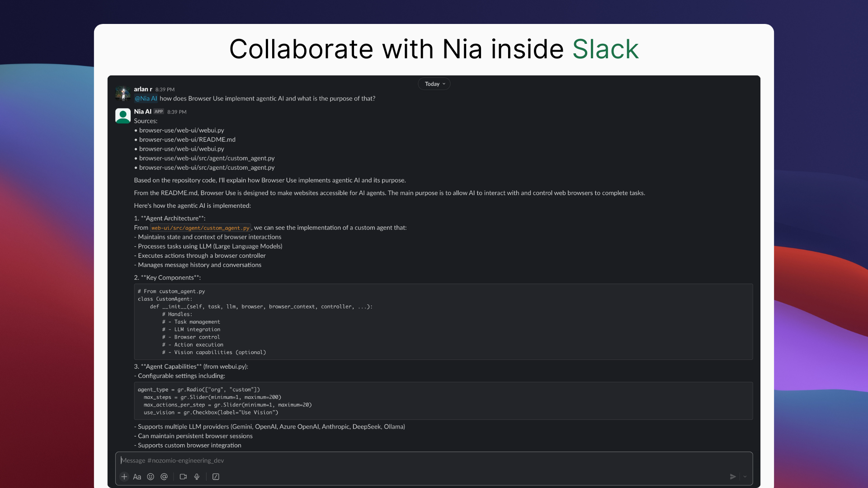Click the send message arrow
Viewport: 868px width, 488px height.
tap(733, 477)
